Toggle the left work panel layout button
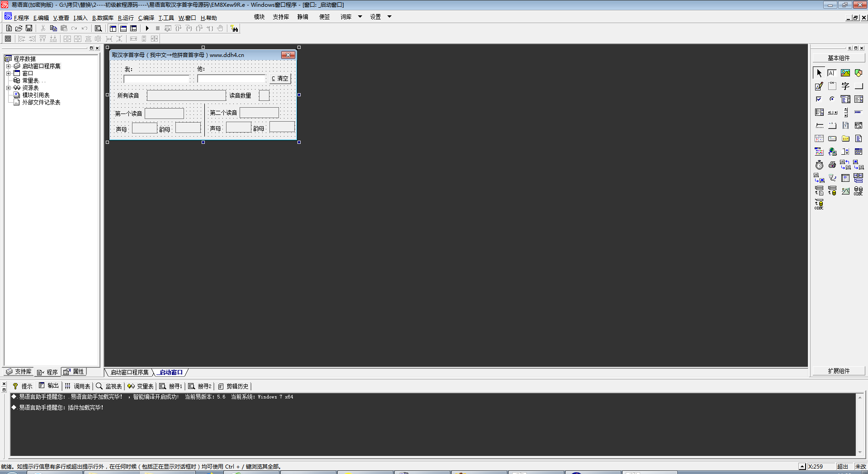The width and height of the screenshot is (868, 474). [113, 28]
